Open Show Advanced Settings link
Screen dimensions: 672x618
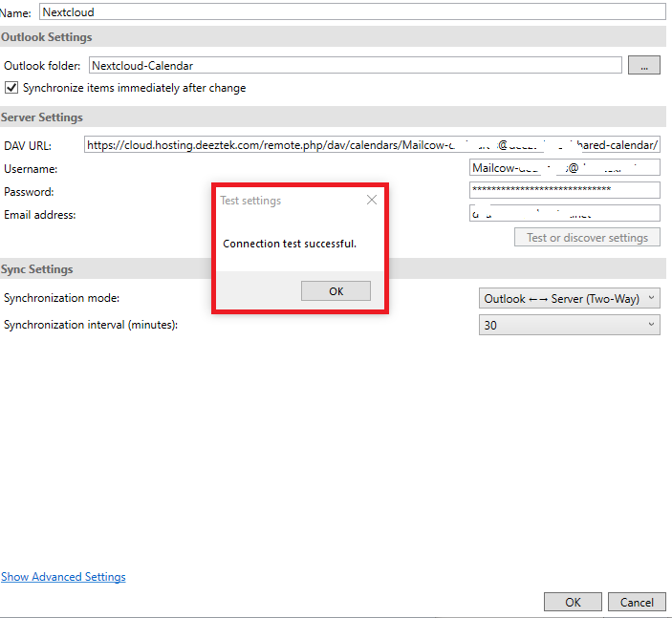point(63,577)
